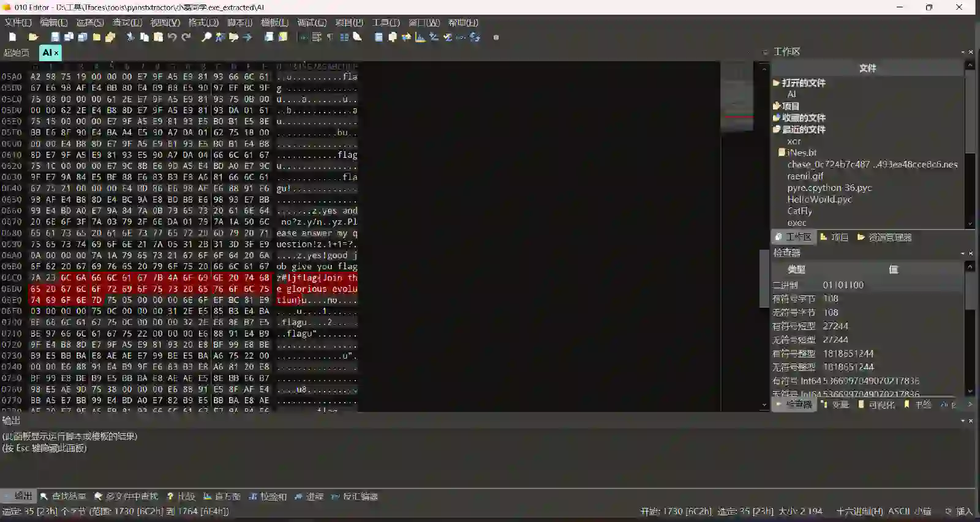Click the Find magnifier icon
This screenshot has height=522, width=980.
click(206, 37)
